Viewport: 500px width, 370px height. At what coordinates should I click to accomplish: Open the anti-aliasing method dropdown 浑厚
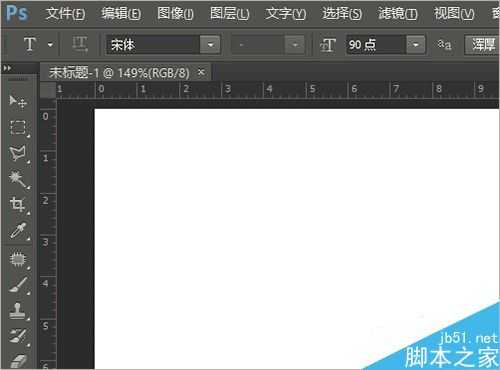click(482, 44)
